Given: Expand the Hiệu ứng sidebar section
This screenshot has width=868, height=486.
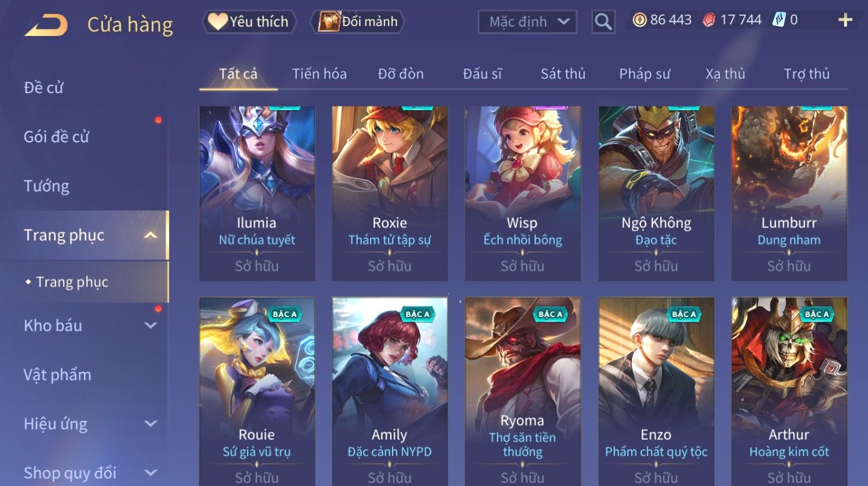Looking at the screenshot, I should [150, 424].
